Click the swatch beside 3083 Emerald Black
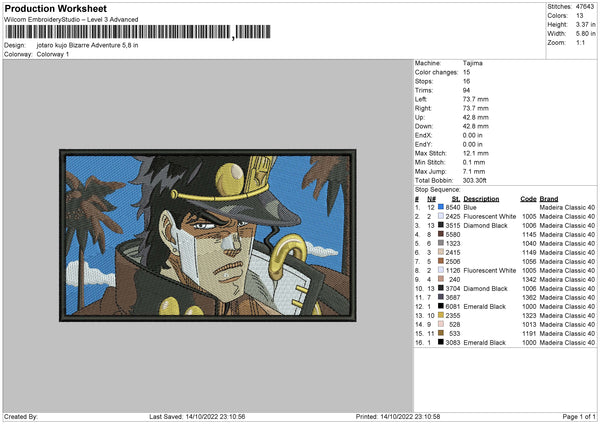 coord(441,342)
